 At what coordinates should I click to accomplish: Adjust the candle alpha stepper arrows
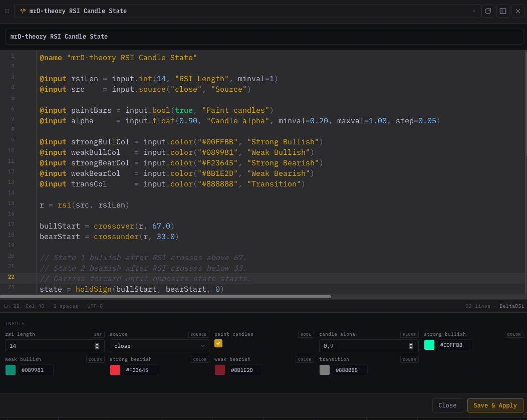[411, 346]
